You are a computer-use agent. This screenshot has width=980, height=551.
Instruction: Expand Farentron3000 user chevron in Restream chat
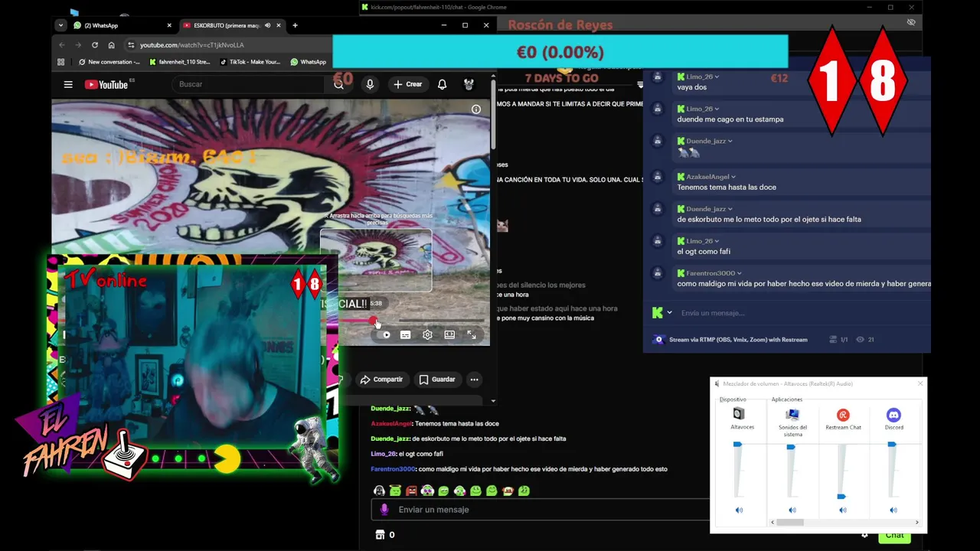click(x=740, y=273)
